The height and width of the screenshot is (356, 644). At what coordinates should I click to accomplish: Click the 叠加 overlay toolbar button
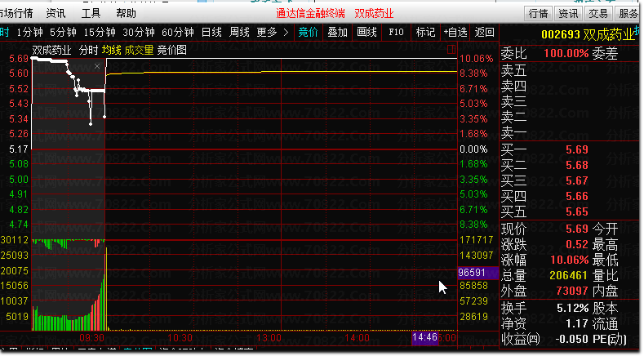(x=338, y=32)
